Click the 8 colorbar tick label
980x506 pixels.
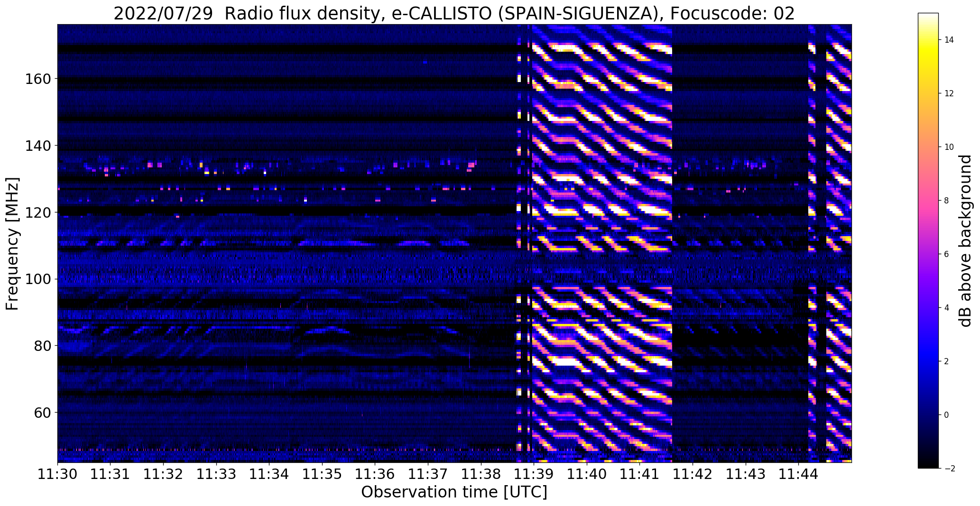pos(946,201)
